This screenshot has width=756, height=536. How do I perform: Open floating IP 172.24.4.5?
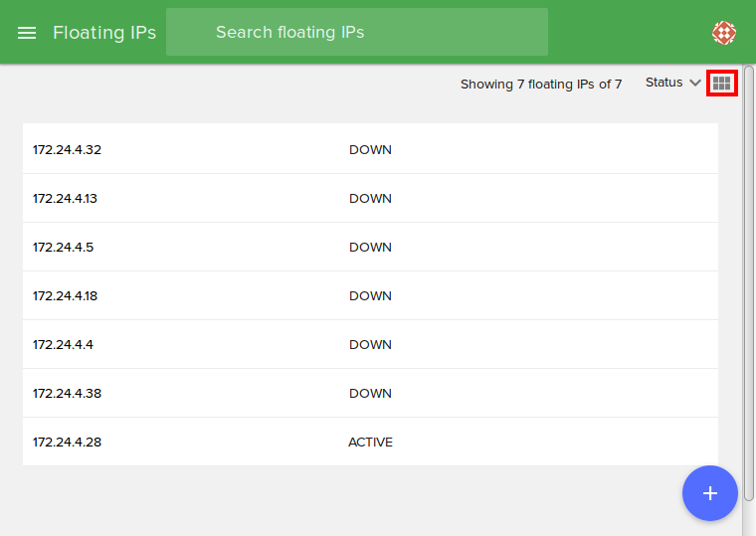pyautogui.click(x=64, y=248)
